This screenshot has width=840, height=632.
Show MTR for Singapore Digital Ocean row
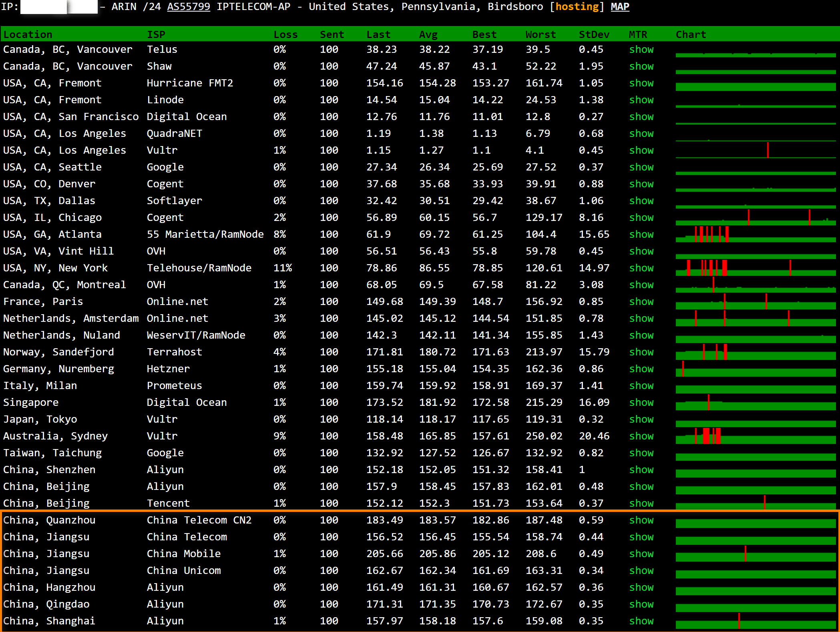coord(641,402)
